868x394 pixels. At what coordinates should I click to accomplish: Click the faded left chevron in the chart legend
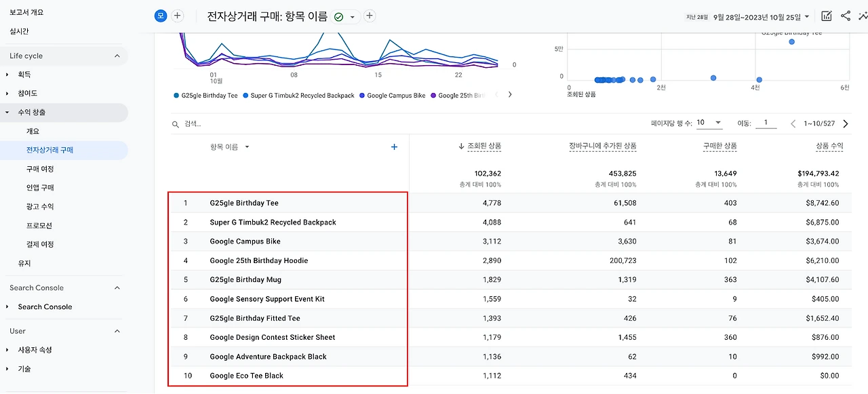pos(496,95)
